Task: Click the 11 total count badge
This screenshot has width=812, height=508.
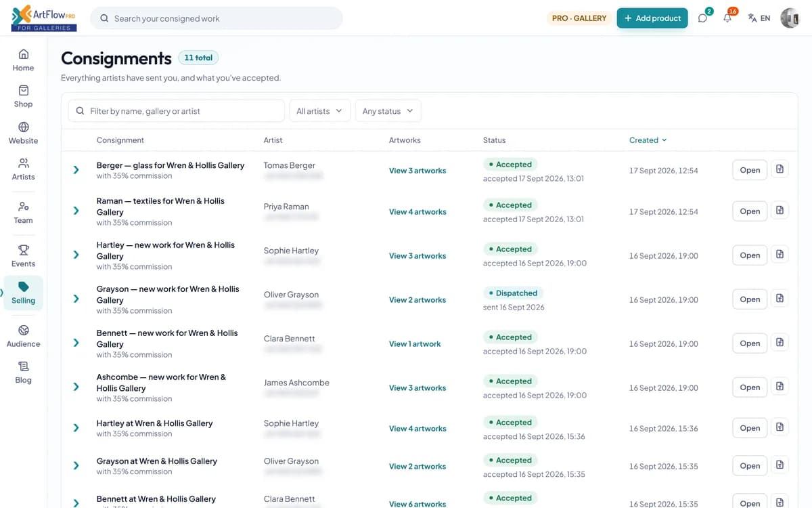Action: 198,58
